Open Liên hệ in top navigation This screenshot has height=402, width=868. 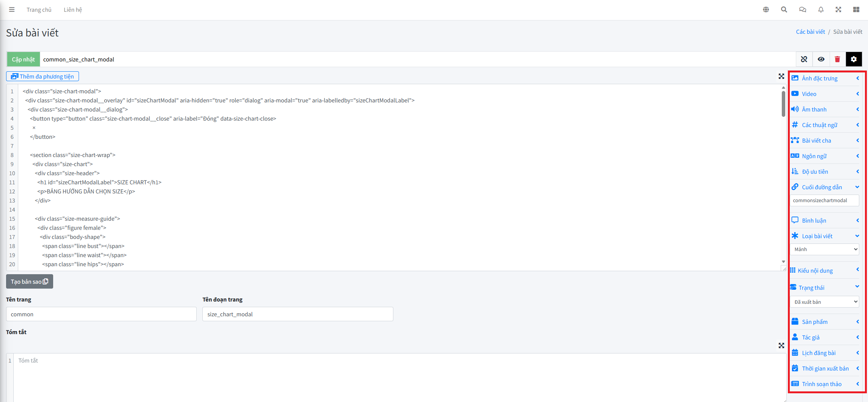pyautogui.click(x=73, y=9)
